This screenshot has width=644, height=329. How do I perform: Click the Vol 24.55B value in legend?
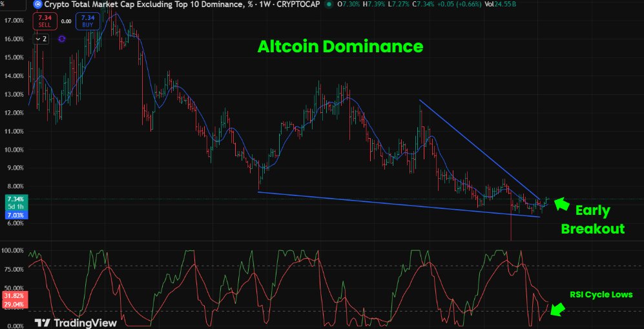(501, 5)
